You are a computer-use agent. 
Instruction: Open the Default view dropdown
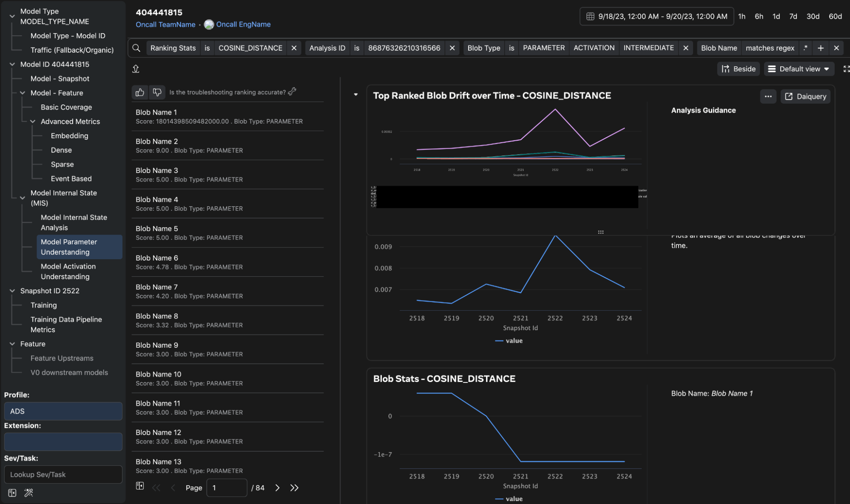(799, 69)
